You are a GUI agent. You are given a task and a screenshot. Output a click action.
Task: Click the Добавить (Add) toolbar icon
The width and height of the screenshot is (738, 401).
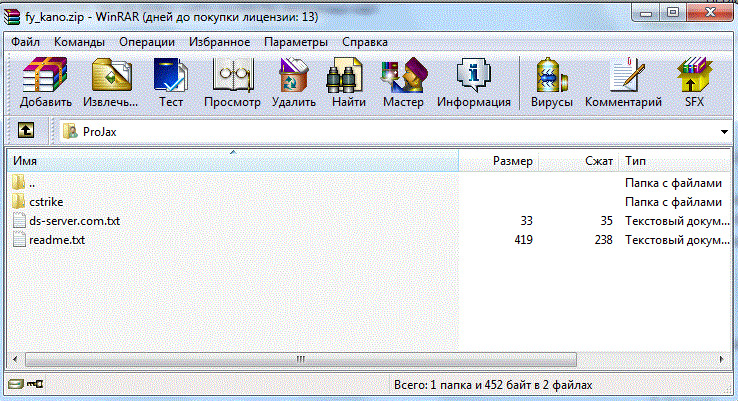(x=45, y=75)
